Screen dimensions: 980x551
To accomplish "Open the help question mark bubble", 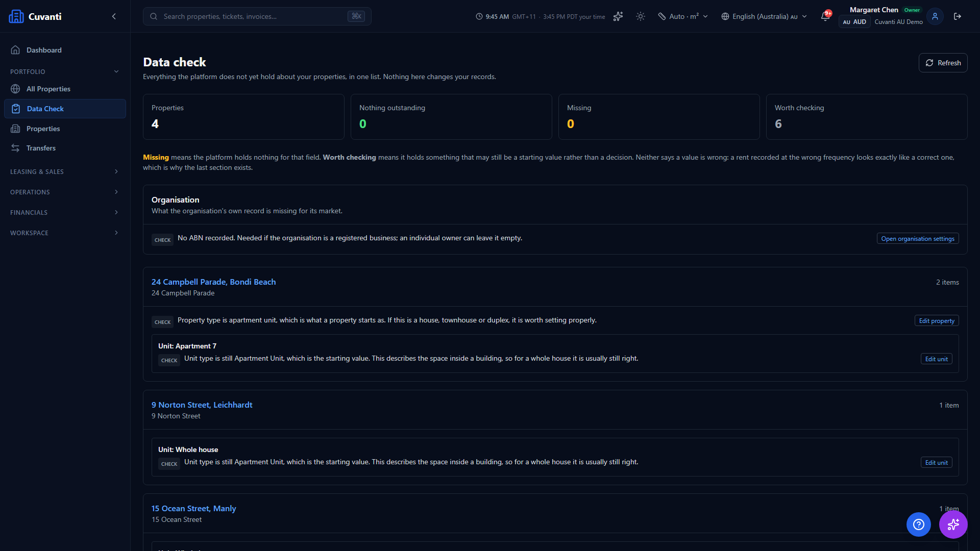I will [919, 524].
